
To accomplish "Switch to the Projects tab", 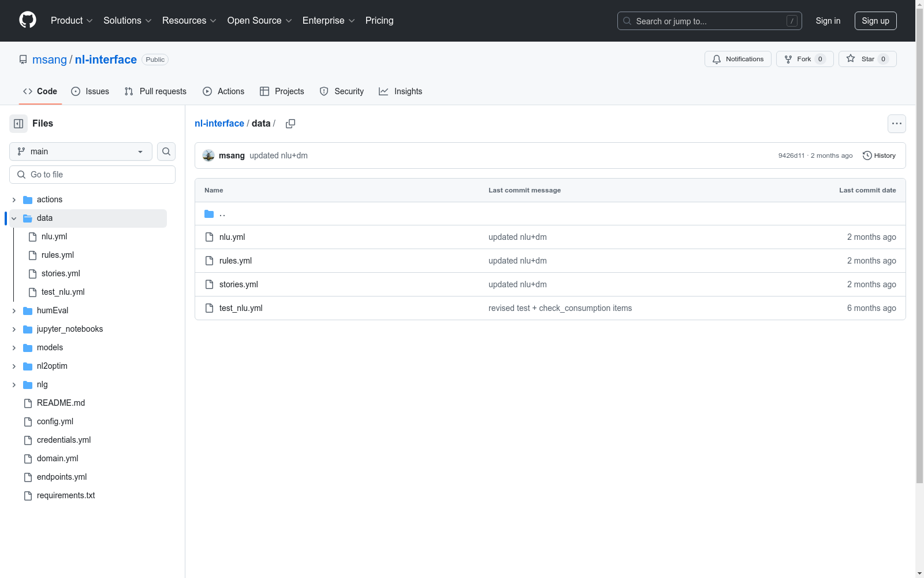I will coord(282,91).
